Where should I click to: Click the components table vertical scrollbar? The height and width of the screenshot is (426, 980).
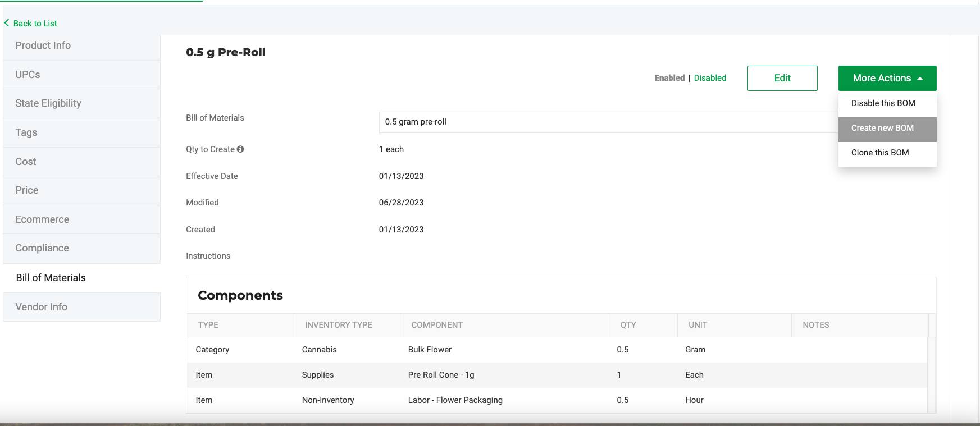click(x=932, y=375)
